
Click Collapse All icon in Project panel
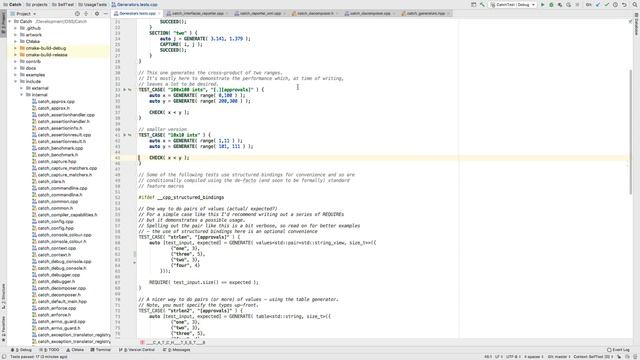86,13
